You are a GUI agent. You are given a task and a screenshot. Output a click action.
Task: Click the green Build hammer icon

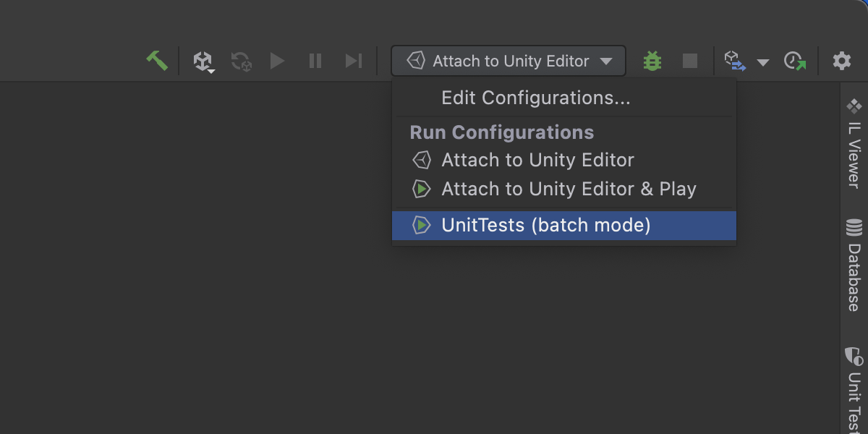pos(156,61)
